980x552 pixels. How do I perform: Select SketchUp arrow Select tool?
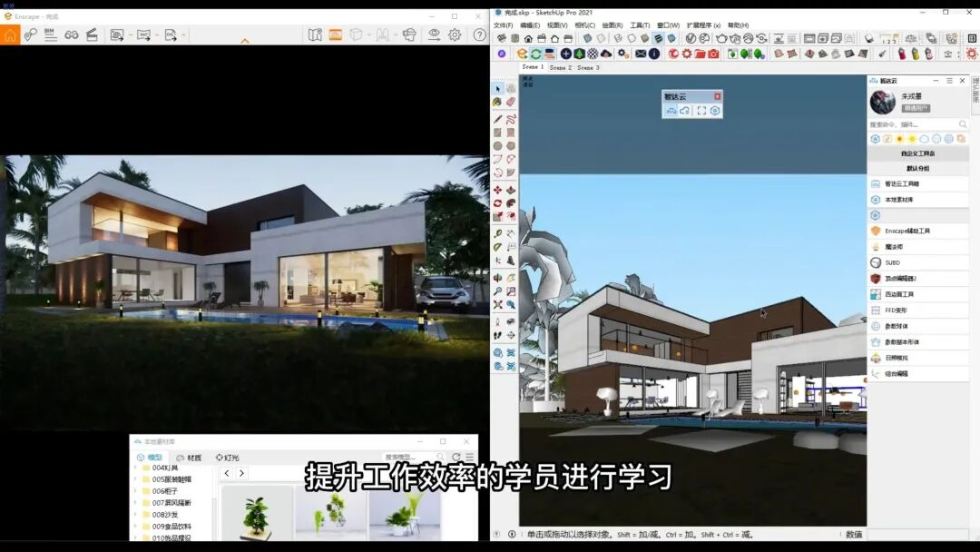pos(498,89)
